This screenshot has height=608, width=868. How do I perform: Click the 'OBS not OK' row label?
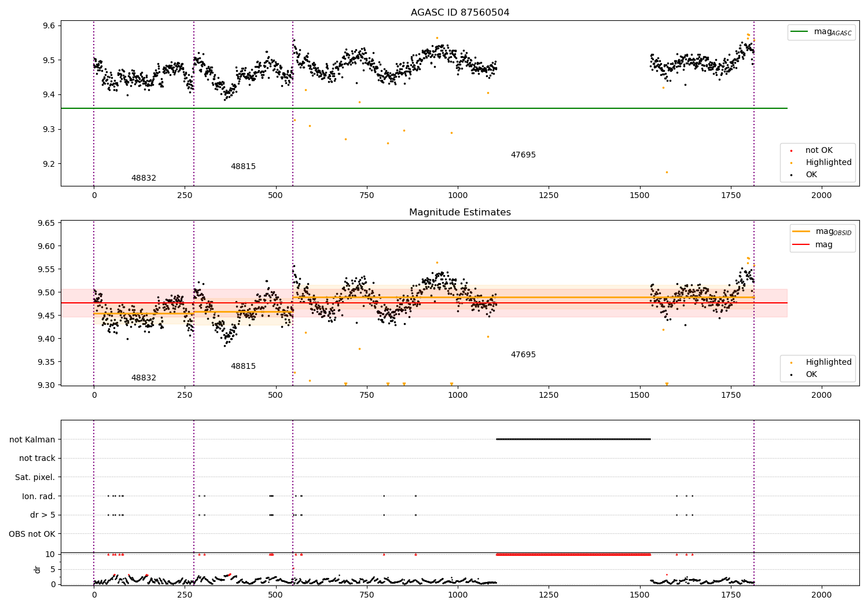(x=32, y=534)
